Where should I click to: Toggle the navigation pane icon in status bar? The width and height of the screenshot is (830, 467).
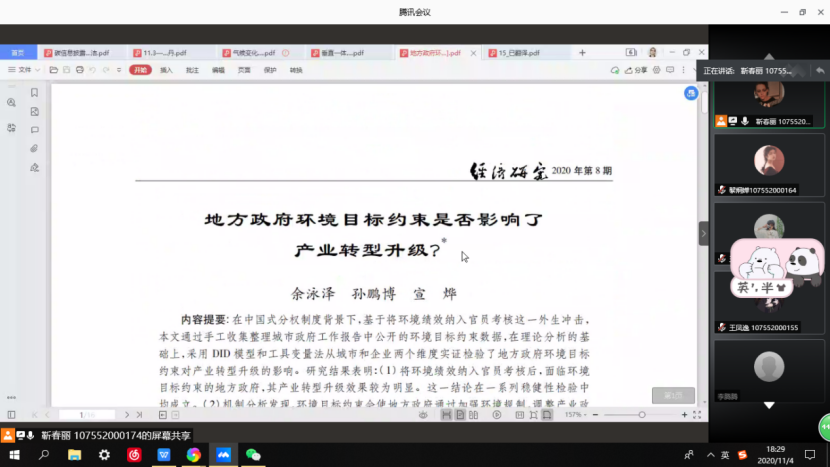point(11,415)
